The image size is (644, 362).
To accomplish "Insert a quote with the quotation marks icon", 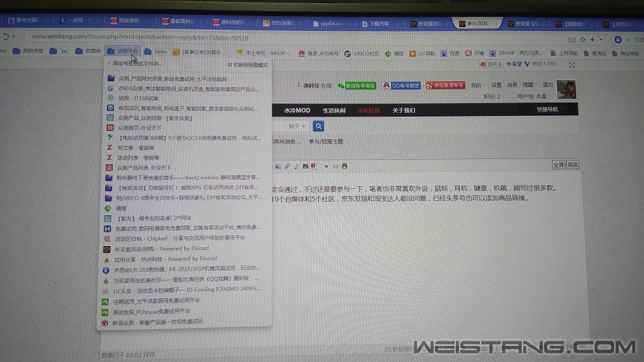I will pyautogui.click(x=327, y=166).
